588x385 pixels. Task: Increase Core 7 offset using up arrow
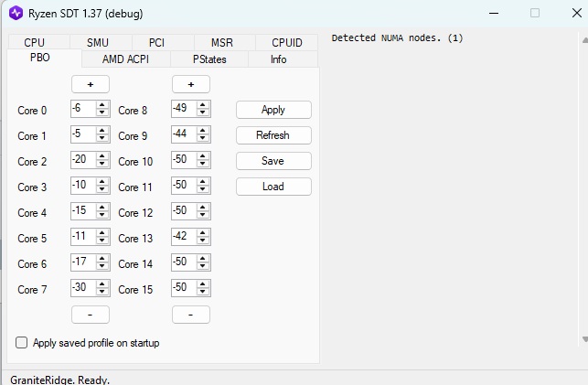(x=102, y=285)
